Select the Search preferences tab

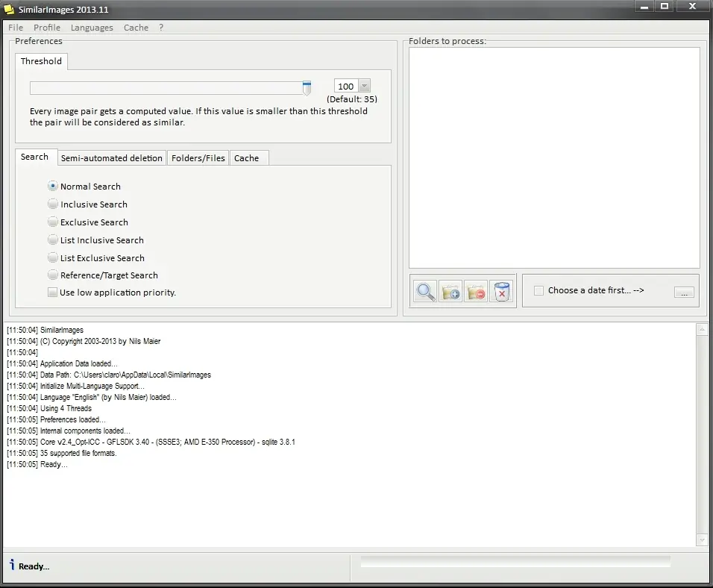click(x=36, y=157)
